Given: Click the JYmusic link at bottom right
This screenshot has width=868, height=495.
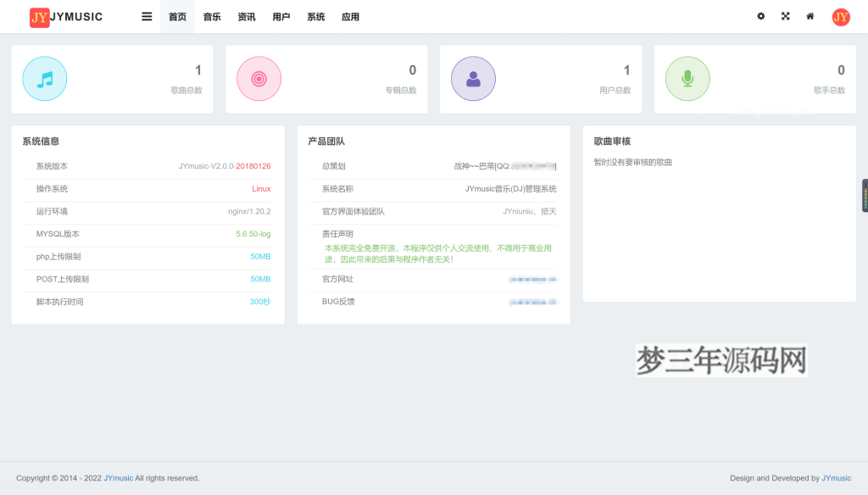Looking at the screenshot, I should coord(837,477).
